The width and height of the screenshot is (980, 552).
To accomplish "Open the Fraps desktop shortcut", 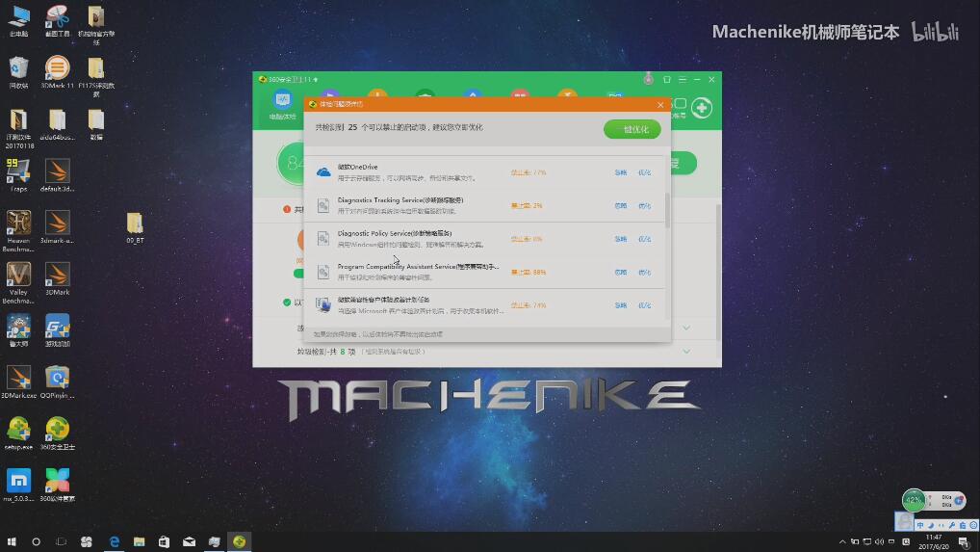I will (x=18, y=175).
